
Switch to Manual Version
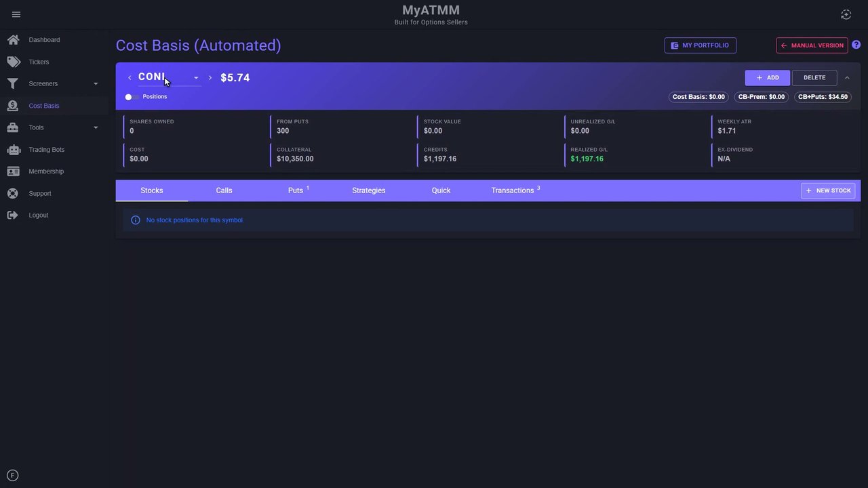[812, 45]
